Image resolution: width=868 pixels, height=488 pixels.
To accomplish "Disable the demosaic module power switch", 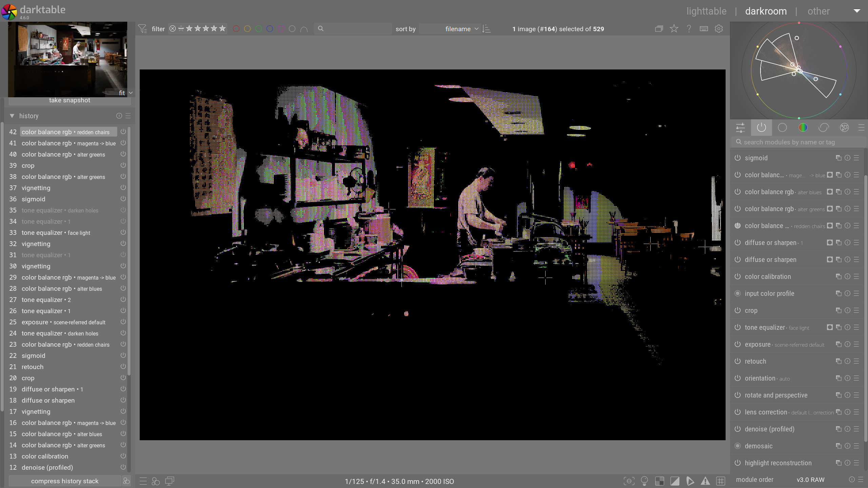I will pyautogui.click(x=738, y=446).
